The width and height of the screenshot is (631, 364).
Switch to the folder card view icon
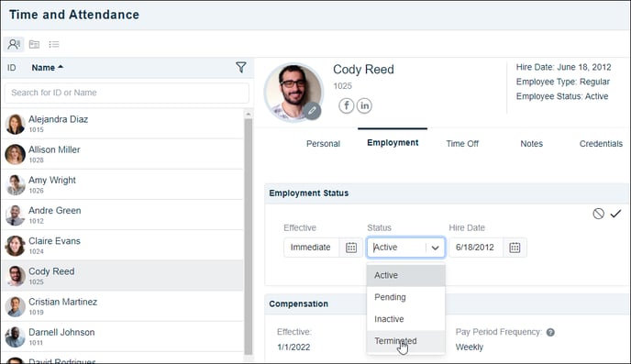coord(34,44)
